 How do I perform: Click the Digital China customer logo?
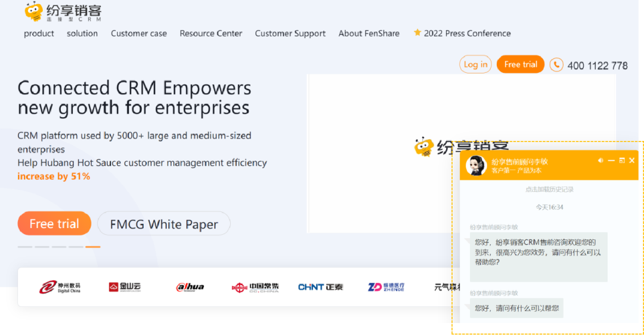[x=60, y=287]
